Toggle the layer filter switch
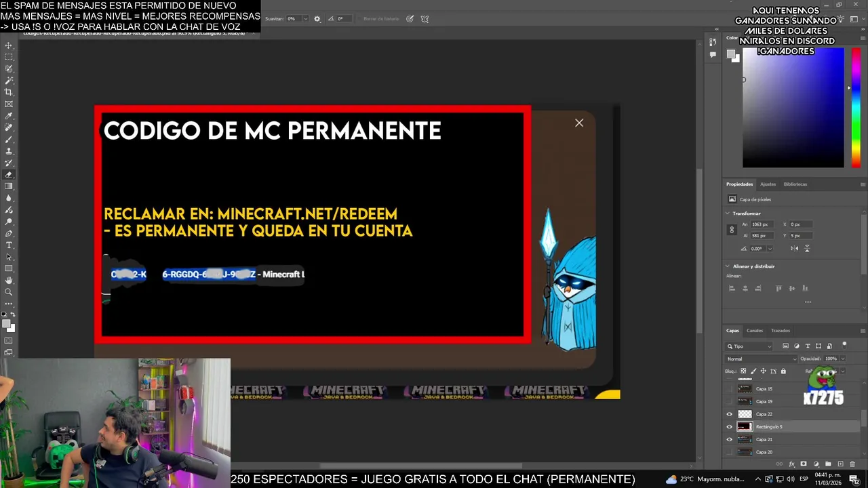 [x=844, y=346]
